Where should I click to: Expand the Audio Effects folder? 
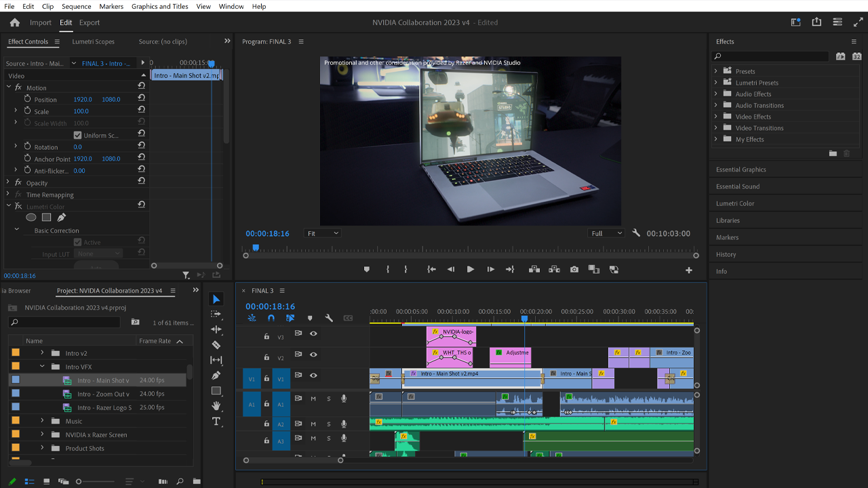[715, 94]
